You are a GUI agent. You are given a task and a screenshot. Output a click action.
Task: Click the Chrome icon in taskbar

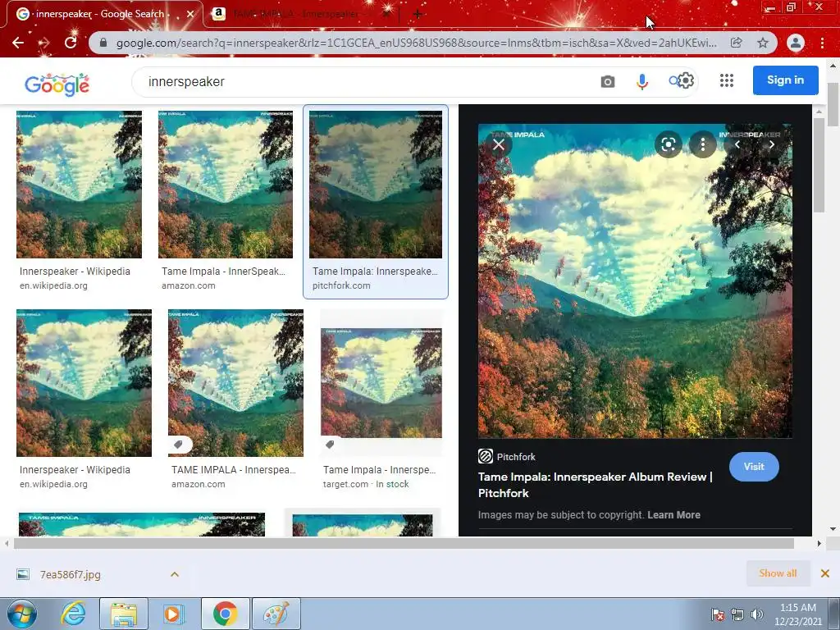(x=225, y=614)
